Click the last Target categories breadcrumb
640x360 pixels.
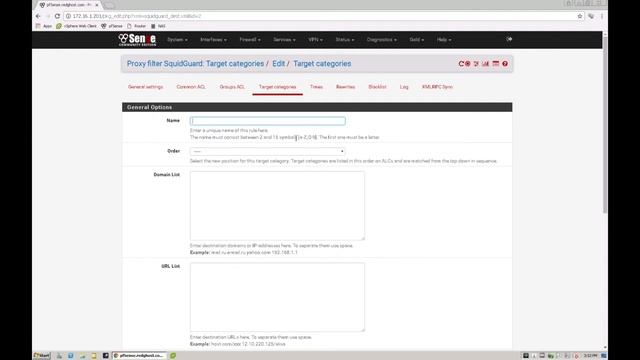(x=322, y=64)
